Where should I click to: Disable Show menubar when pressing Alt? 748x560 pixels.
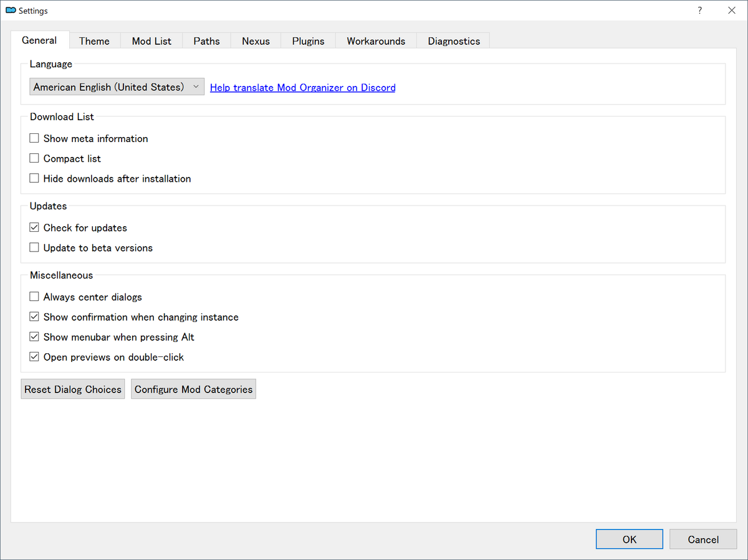[x=34, y=336]
